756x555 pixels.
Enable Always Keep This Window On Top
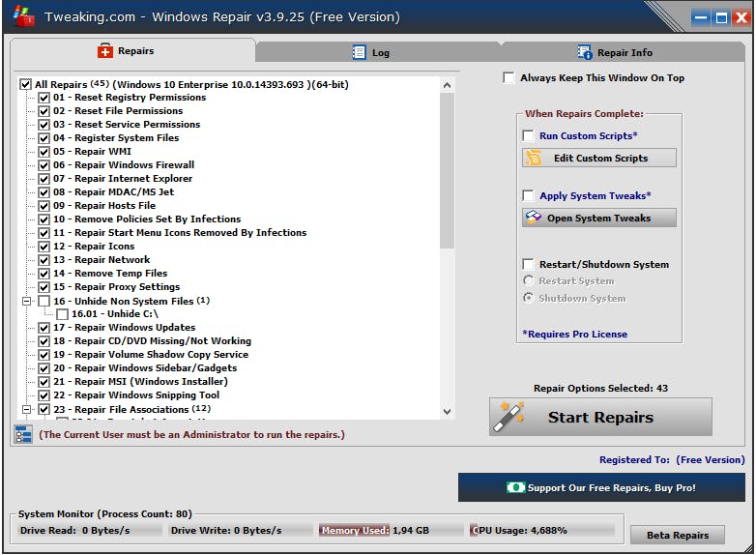coord(509,77)
